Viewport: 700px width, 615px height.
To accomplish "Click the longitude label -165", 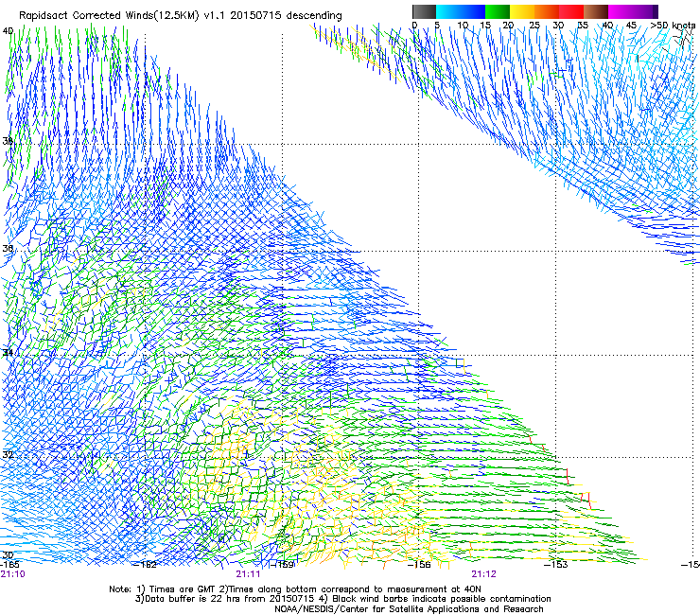I will (9, 565).
